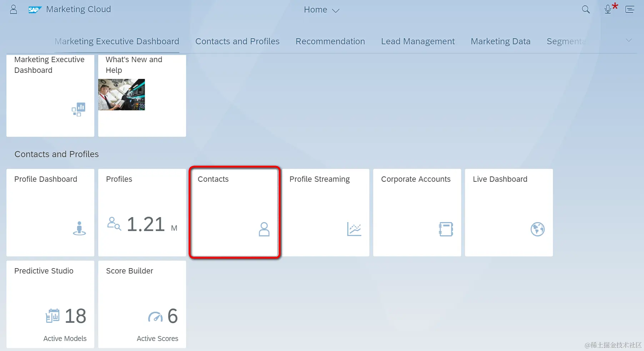Click the Marketing Cloud title text
Viewport: 644px width, 351px height.
pos(79,9)
